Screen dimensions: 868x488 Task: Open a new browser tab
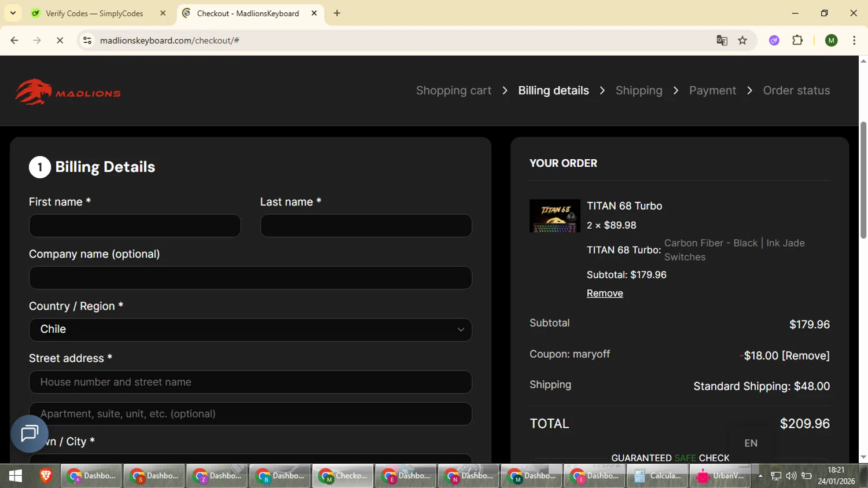tap(337, 13)
